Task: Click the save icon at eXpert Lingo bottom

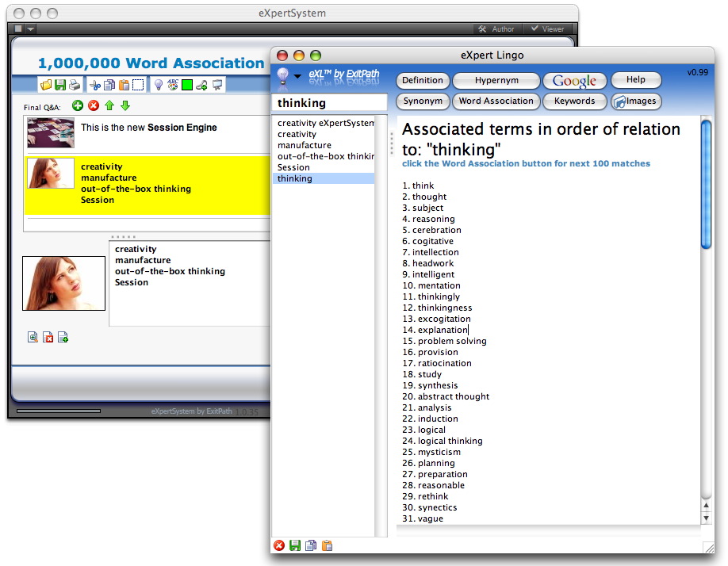Action: point(295,545)
